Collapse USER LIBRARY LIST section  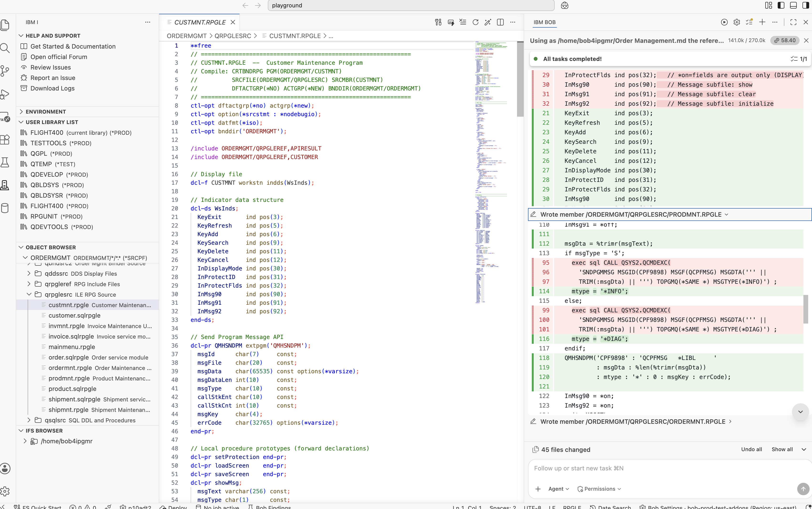(x=21, y=122)
